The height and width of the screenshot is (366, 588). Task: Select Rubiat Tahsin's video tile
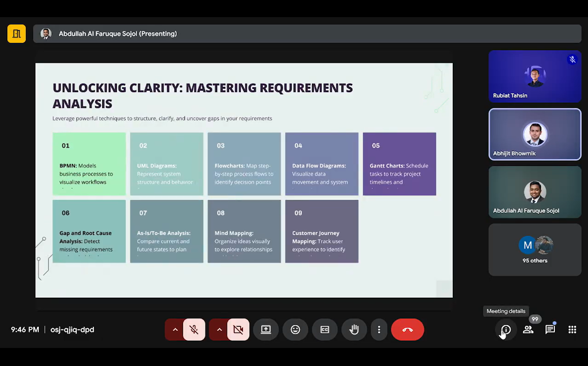point(535,76)
